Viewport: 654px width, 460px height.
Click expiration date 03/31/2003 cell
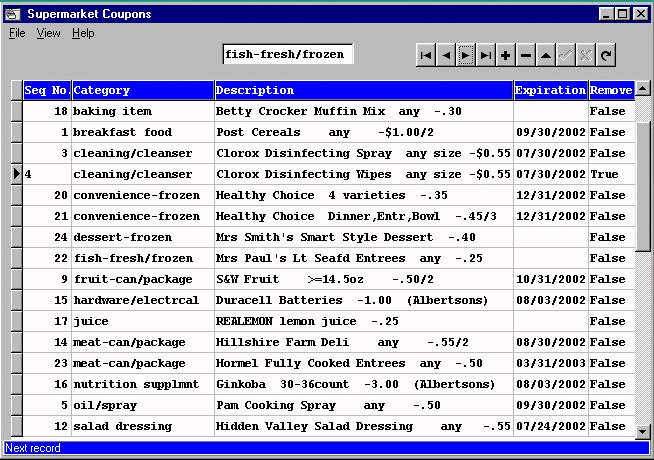pos(551,363)
